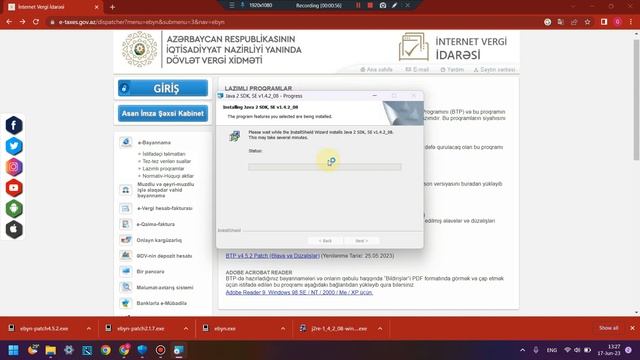Open the Chrome three-dot menu

[x=631, y=22]
